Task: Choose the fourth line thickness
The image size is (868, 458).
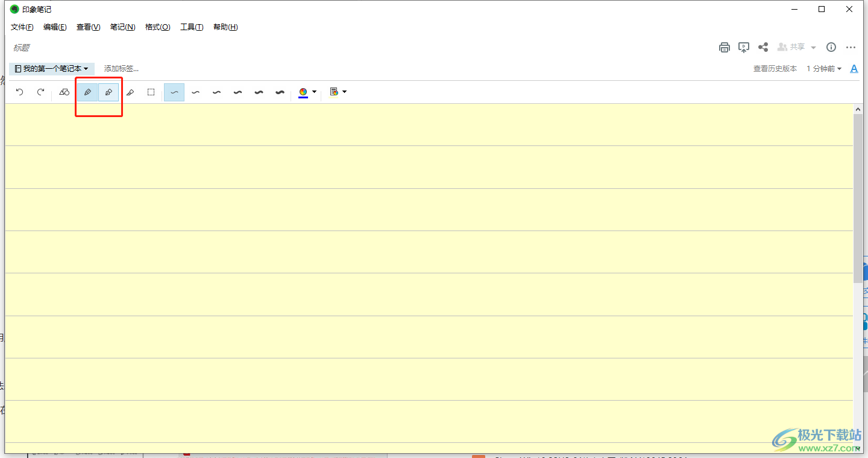Action: tap(237, 92)
